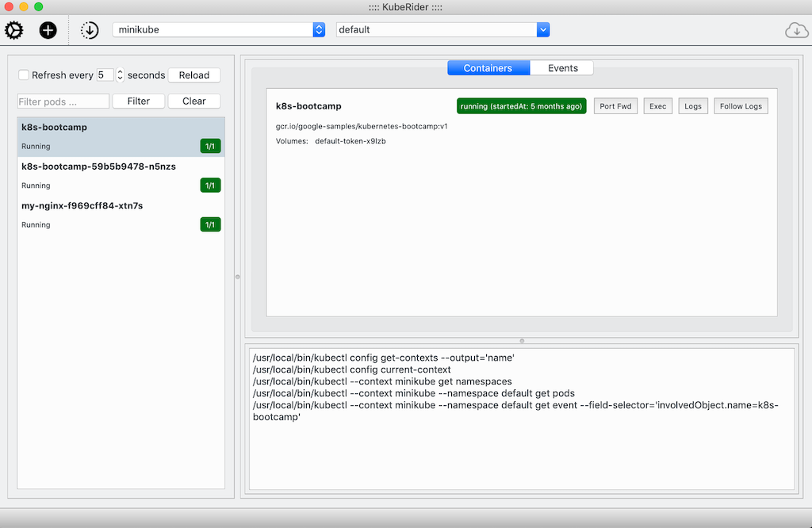Select pod my-nginx-f969cff84-xtn7s
Screen dimensions: 812x528
(121, 216)
